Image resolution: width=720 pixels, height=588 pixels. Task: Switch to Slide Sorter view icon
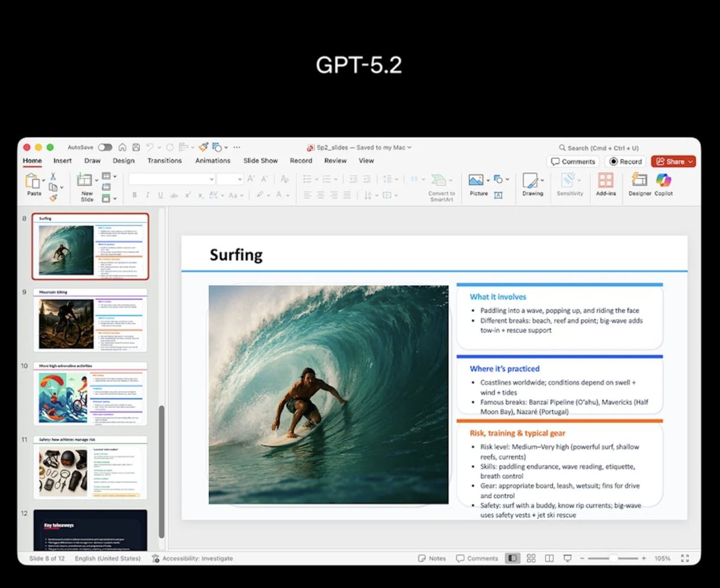(531, 559)
